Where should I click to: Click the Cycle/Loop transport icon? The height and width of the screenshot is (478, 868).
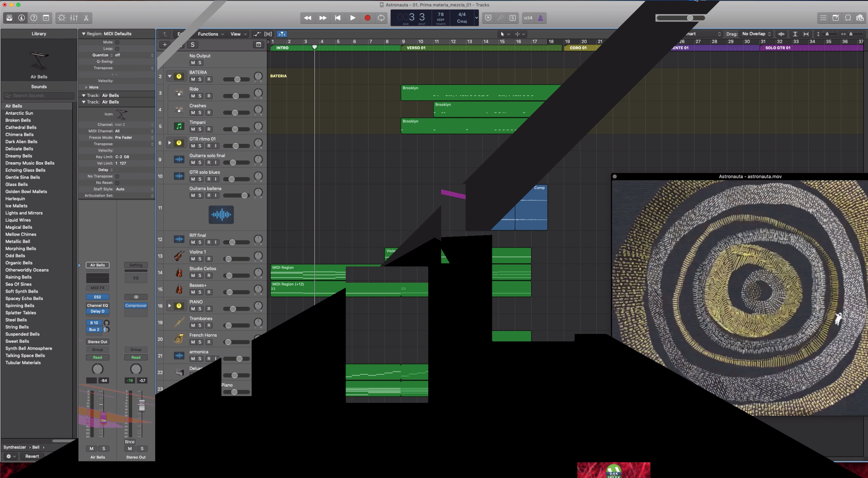(x=381, y=18)
